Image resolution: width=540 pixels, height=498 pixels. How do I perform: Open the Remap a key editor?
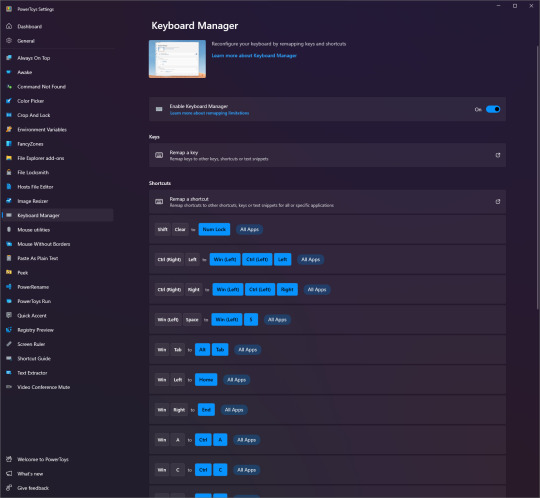coord(327,155)
